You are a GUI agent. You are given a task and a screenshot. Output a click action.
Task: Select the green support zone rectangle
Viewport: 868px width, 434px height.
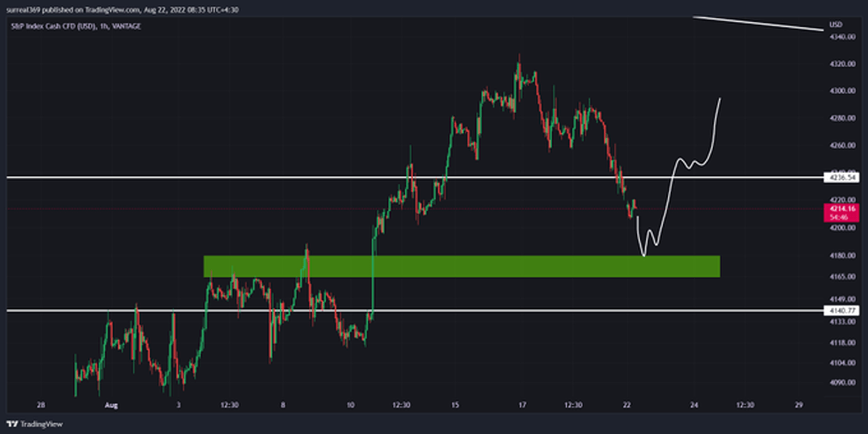point(461,266)
